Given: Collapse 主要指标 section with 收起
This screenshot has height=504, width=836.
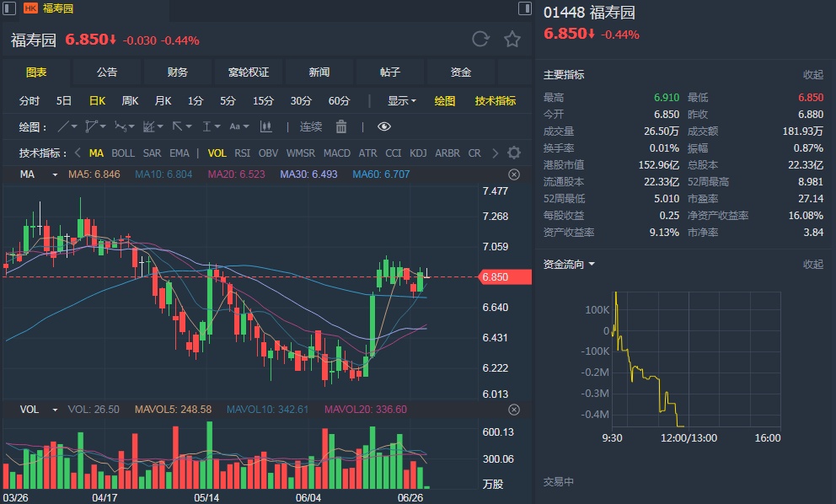Looking at the screenshot, I should [x=812, y=75].
